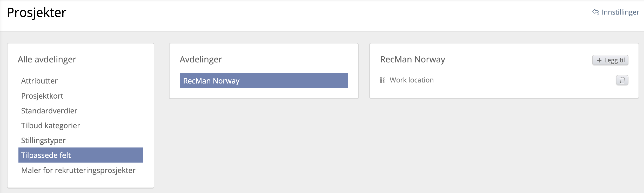Click the back arrow icon beside Innstillinger
Viewport: 644px width, 193px height.
tap(595, 12)
